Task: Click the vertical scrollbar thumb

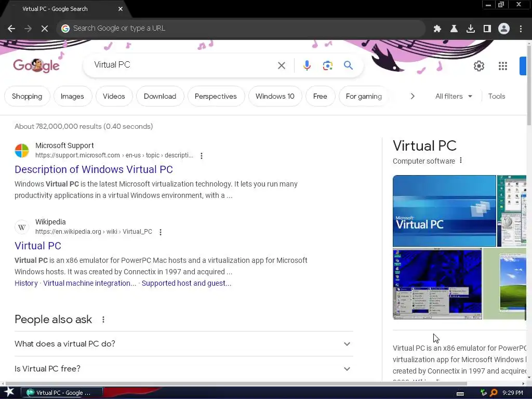Action: click(529, 87)
